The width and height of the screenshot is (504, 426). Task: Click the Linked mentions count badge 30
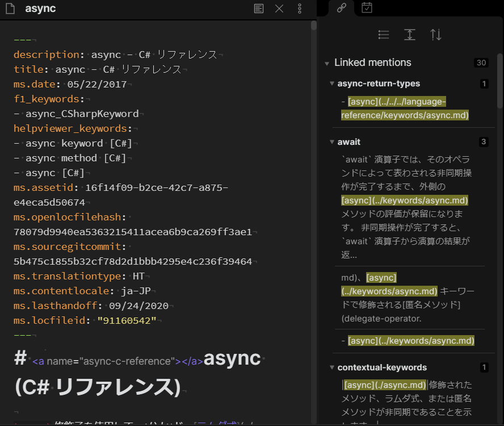click(481, 62)
